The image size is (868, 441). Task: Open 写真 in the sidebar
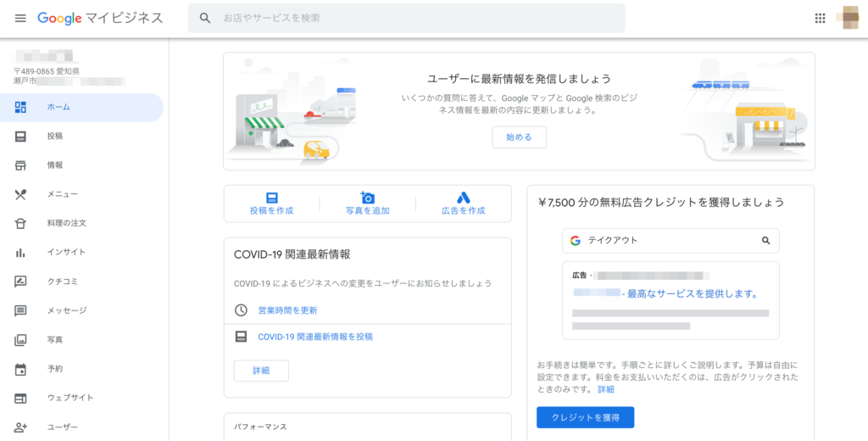tap(82, 339)
